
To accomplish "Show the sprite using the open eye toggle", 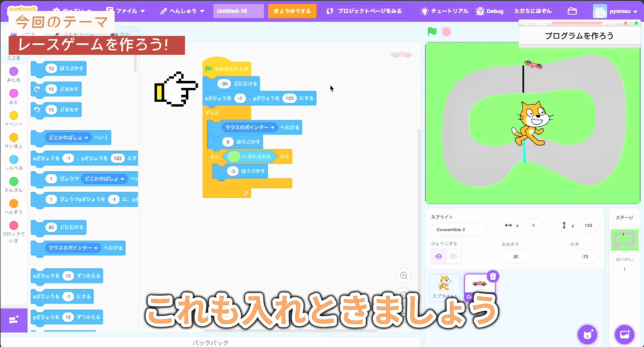I will [x=439, y=256].
